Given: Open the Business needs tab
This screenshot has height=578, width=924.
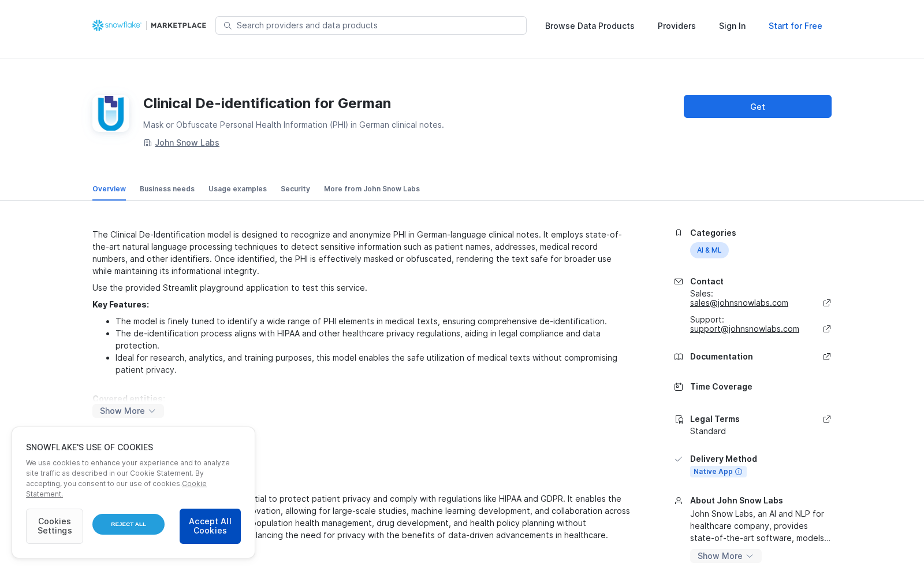Looking at the screenshot, I should click(x=167, y=189).
